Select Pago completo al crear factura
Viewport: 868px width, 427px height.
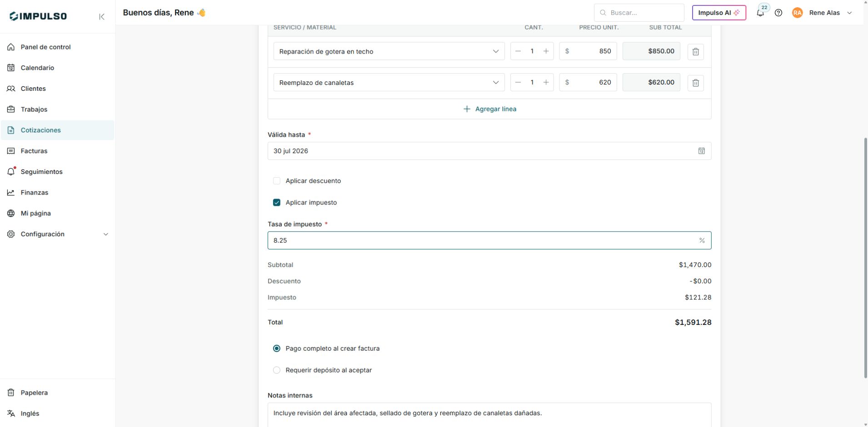[x=276, y=348]
